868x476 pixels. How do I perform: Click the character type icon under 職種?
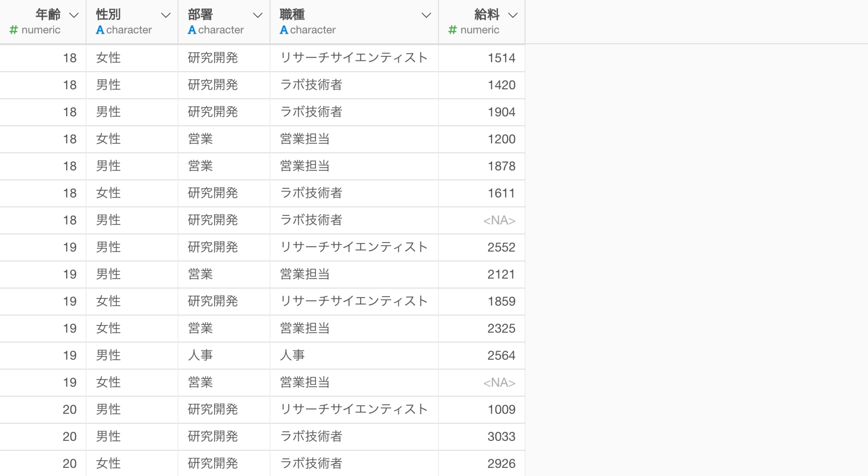[284, 30]
